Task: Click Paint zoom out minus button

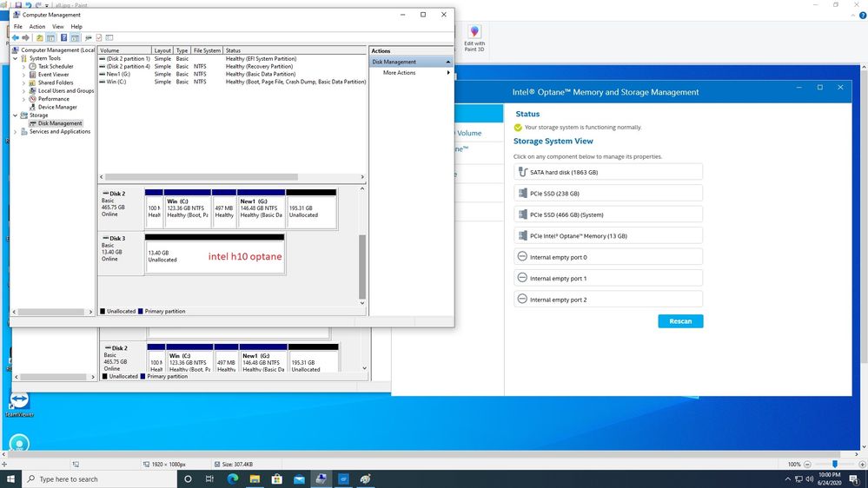Action: (x=808, y=465)
